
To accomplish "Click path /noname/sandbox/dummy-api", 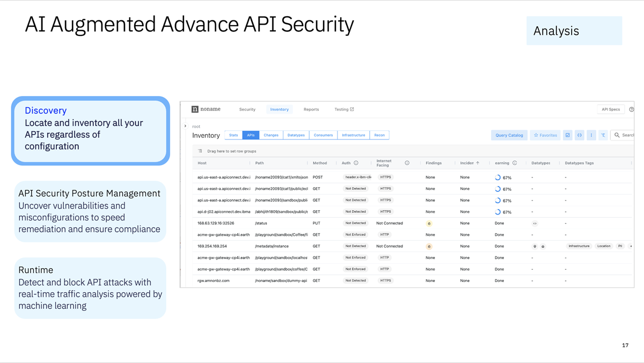I will (281, 281).
